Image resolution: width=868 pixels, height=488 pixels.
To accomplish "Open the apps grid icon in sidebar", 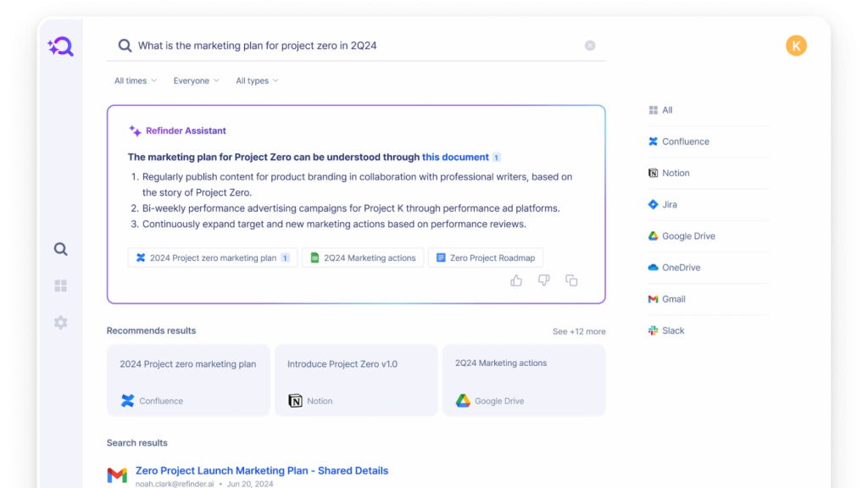I will click(x=60, y=286).
